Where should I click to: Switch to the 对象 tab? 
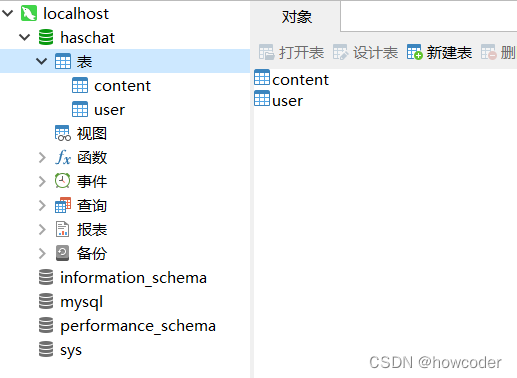[x=295, y=16]
